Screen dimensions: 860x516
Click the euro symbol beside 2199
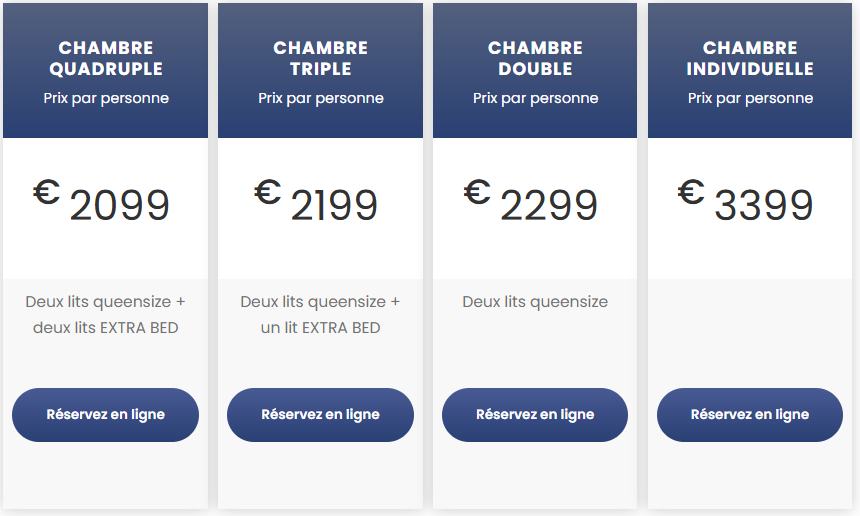point(267,192)
